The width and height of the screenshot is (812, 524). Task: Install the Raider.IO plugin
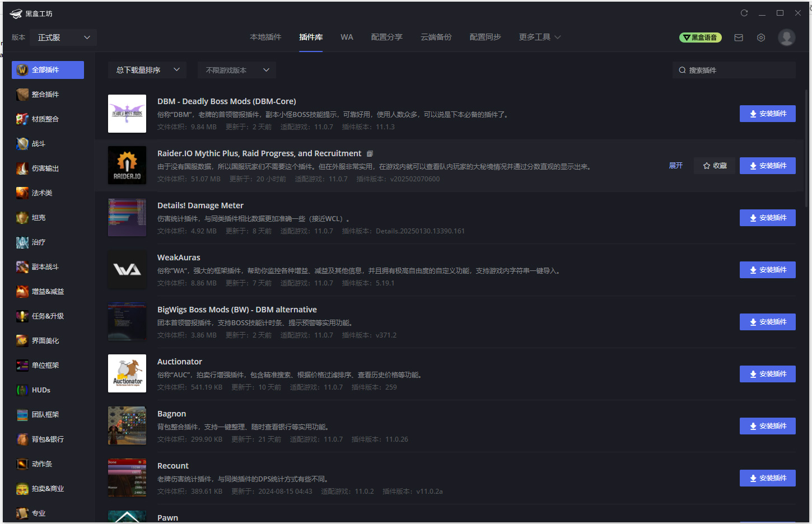pos(768,166)
